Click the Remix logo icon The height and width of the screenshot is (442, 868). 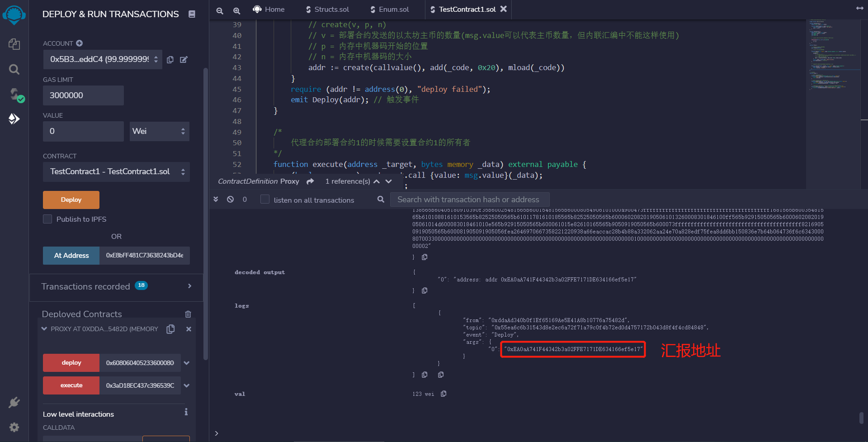pos(14,15)
